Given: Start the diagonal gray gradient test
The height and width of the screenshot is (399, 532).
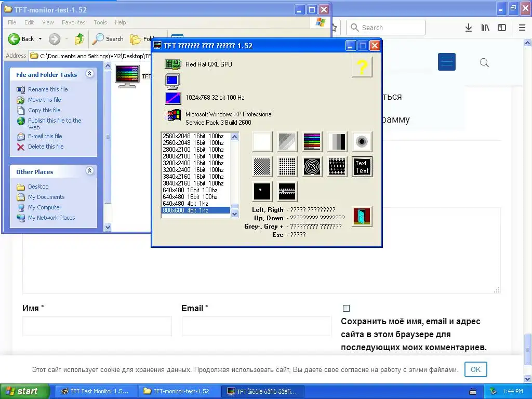Looking at the screenshot, I should pyautogui.click(x=287, y=141).
